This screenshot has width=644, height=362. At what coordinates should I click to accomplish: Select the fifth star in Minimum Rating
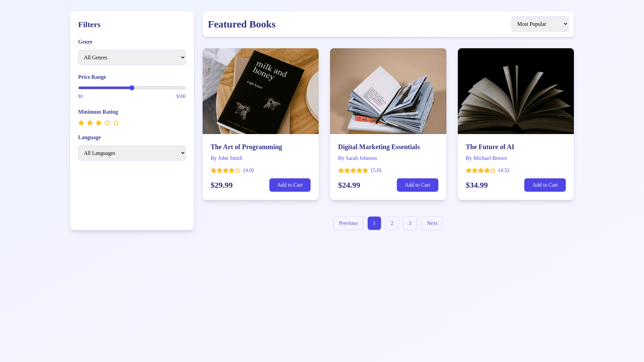(116, 123)
